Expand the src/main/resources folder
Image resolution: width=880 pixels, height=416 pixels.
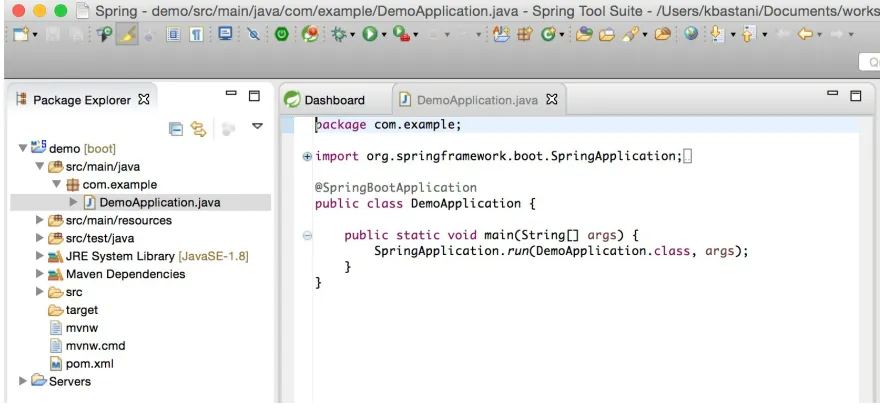39,220
